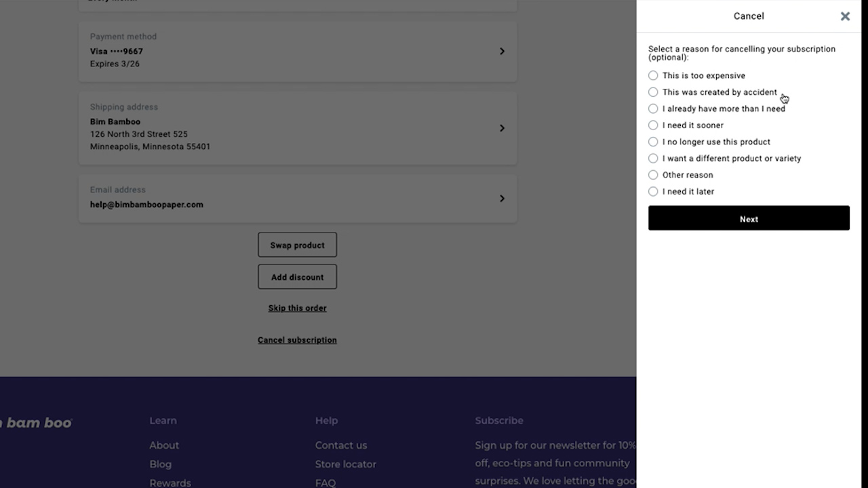
Task: Open the FAQ footer link
Action: coord(325,483)
